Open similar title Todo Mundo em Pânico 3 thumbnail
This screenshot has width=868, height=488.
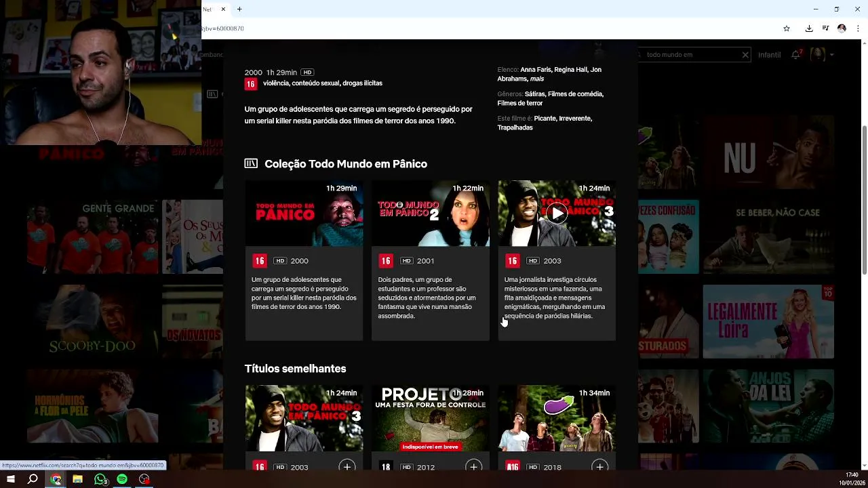click(304, 418)
